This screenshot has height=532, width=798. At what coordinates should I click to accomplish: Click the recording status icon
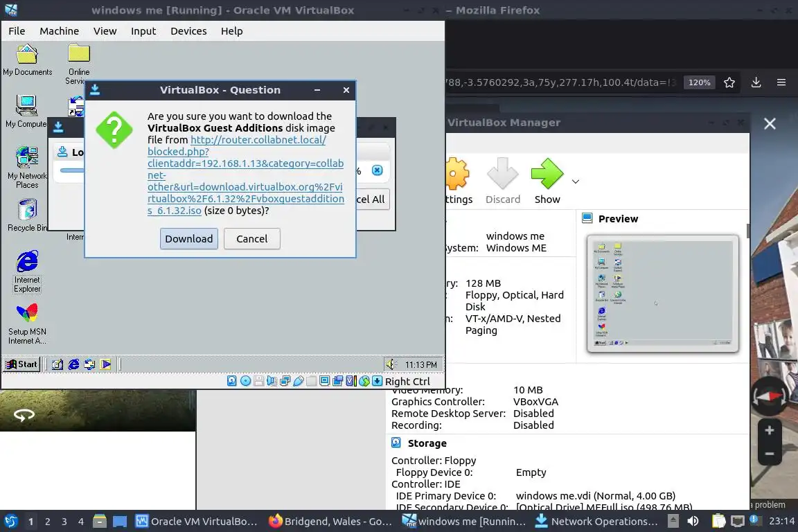coord(337,381)
